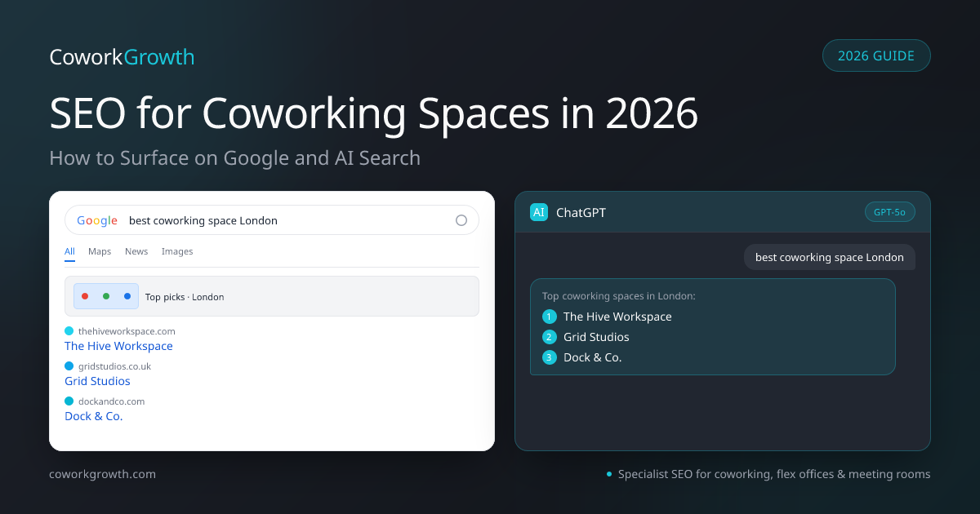The height and width of the screenshot is (514, 980).
Task: Click the Google search input field
Action: pyautogui.click(x=272, y=220)
